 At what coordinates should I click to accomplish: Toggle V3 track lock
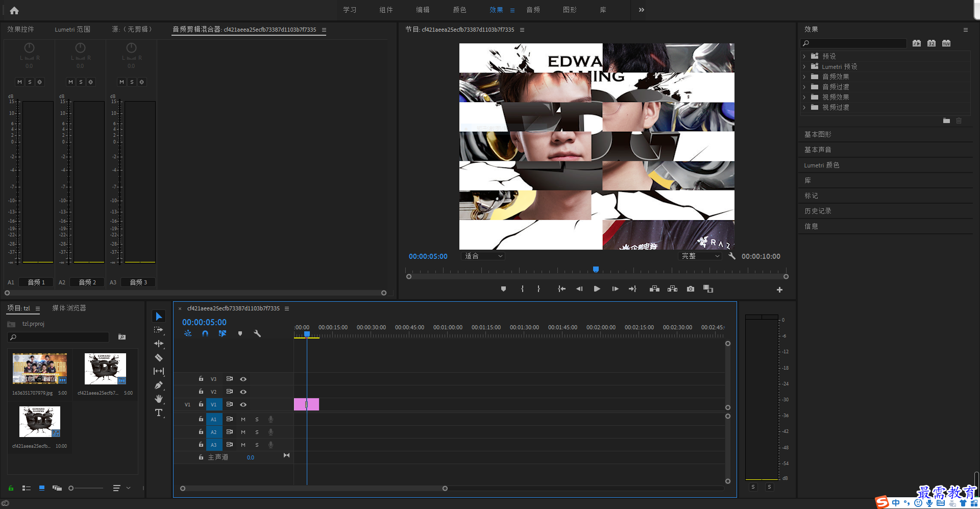point(201,379)
